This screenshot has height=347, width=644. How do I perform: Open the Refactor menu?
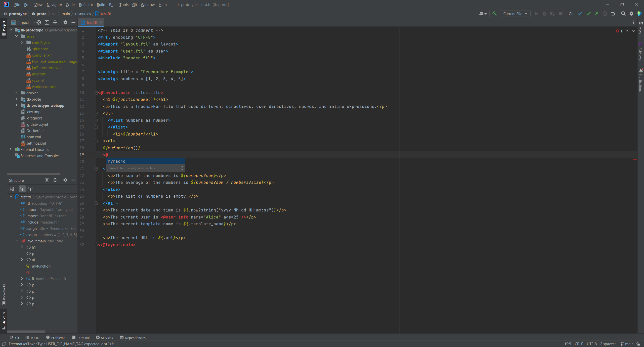[86, 5]
